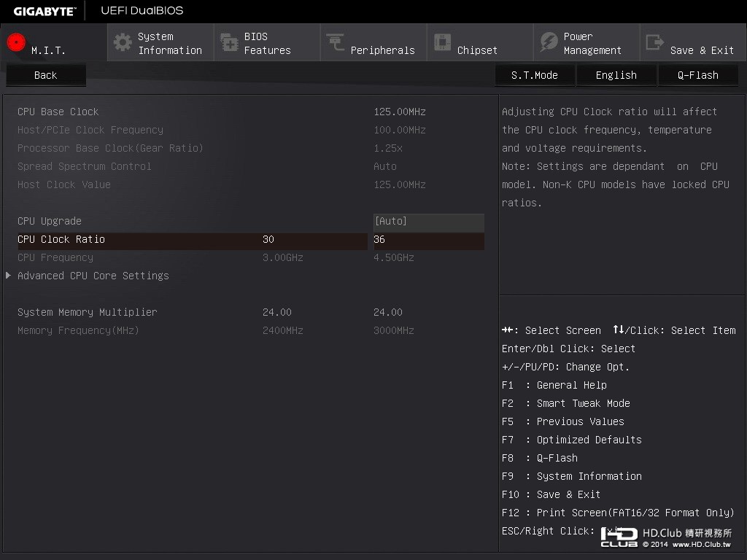The width and height of the screenshot is (747, 560).
Task: Click the red M.I.T. tab icon
Action: pyautogui.click(x=16, y=42)
